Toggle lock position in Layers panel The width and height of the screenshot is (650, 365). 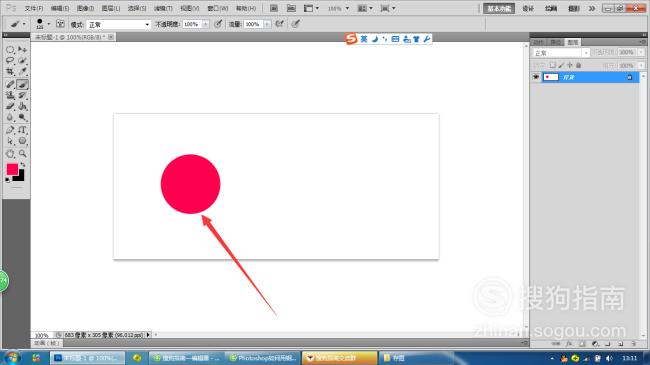point(570,65)
